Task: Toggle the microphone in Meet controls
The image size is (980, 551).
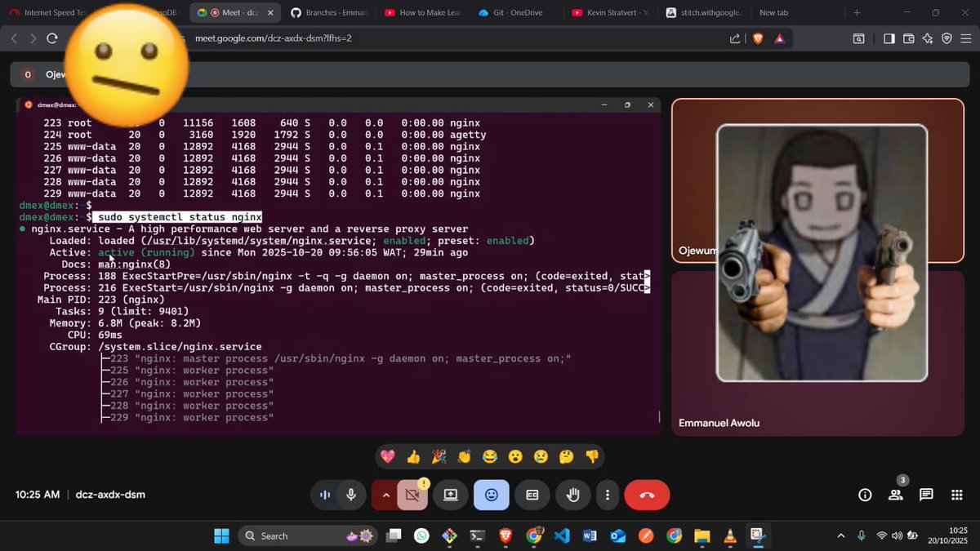Action: (x=351, y=495)
